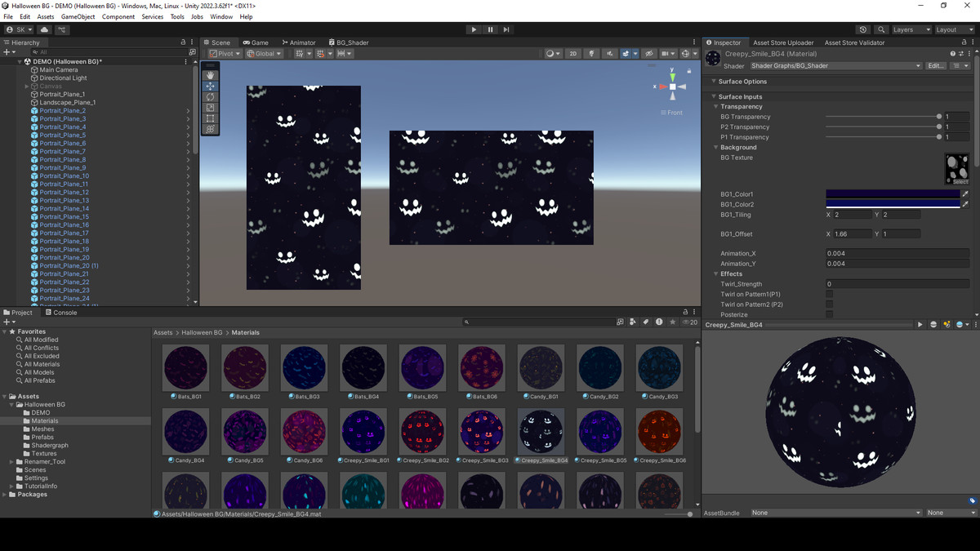Screen dimensions: 980x551
Task: Click the eyedropper next to BG1_Color1
Action: pos(964,194)
